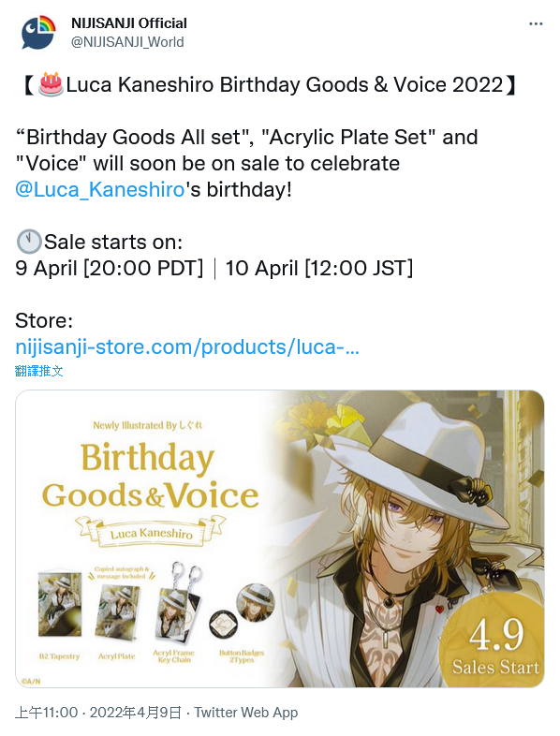Viewport: 560px width, 736px height.
Task: Open the NIJISANJI Official profile avatar
Action: [x=38, y=32]
